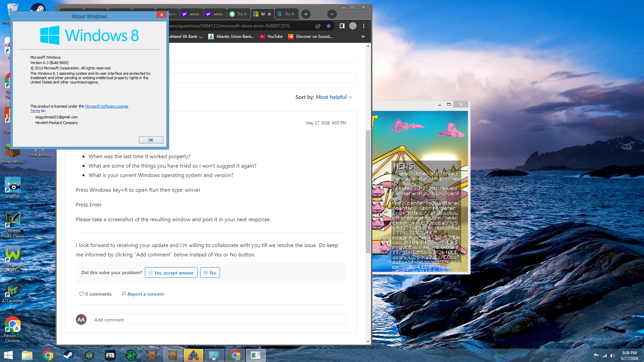
Task: Click the 'Version 6.3 (Build 9600)' text
Action: tap(49, 63)
